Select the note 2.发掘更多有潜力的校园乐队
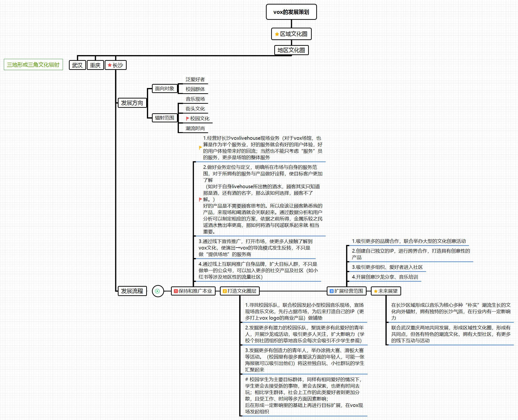Image resolution: width=518 pixels, height=420 pixels. click(305, 334)
